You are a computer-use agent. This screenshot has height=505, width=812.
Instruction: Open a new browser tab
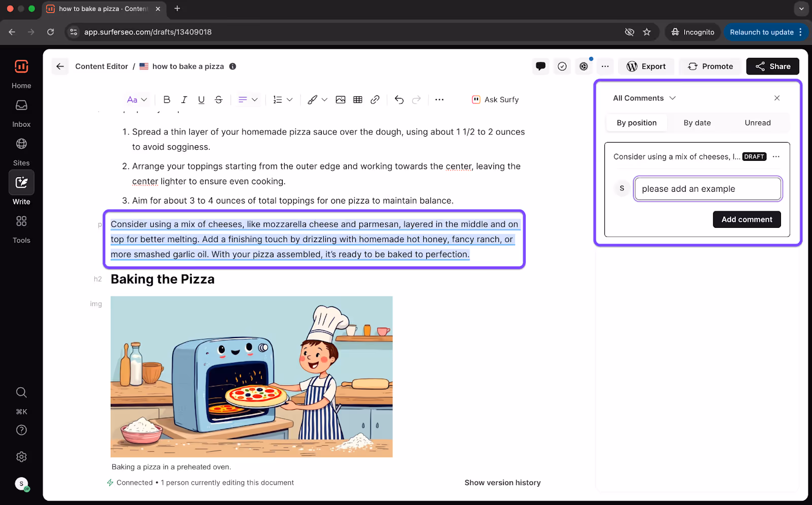[177, 9]
